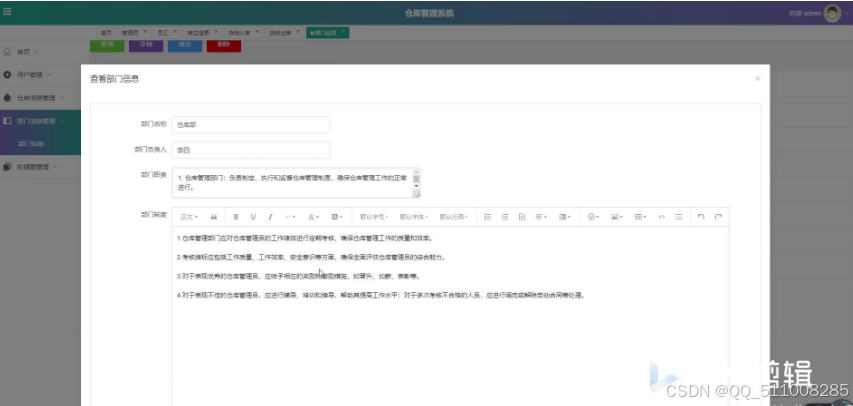Viewport: 853px width, 406px height.
Task: Open the 正文 paragraph style dropdown
Action: point(189,217)
